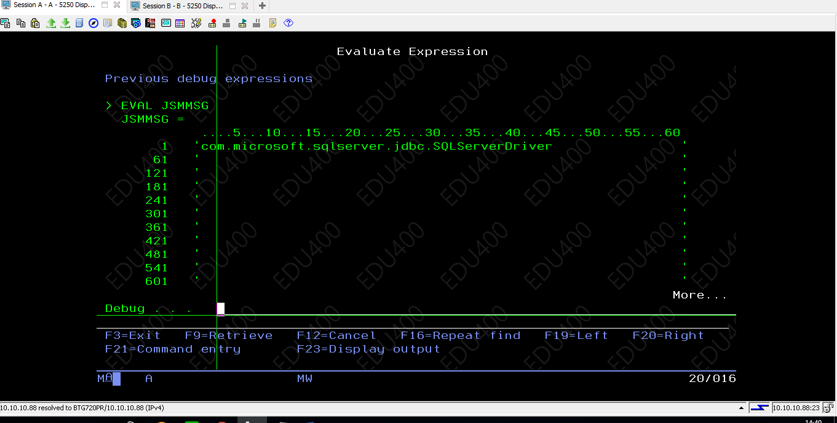Click row number 601

[x=156, y=281]
